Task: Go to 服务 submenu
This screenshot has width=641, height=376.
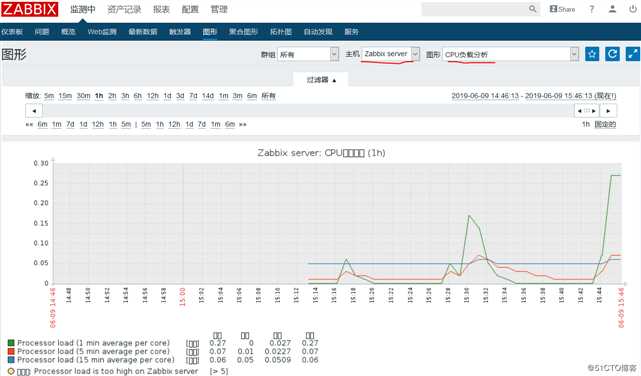Action: click(x=351, y=31)
